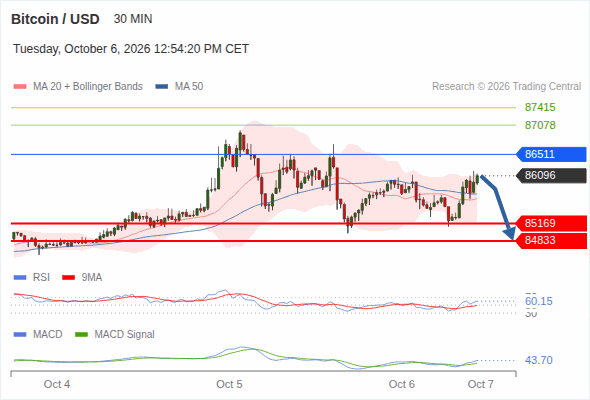Click the Oct 4 date axis label
The image size is (590, 400).
pos(57,384)
